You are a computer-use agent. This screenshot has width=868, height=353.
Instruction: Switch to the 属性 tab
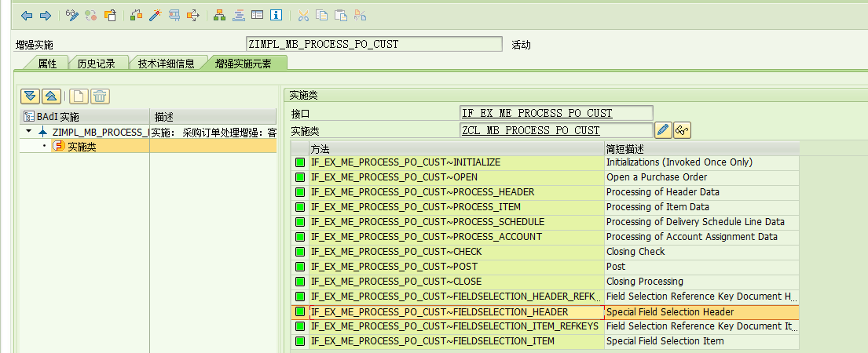pos(47,64)
